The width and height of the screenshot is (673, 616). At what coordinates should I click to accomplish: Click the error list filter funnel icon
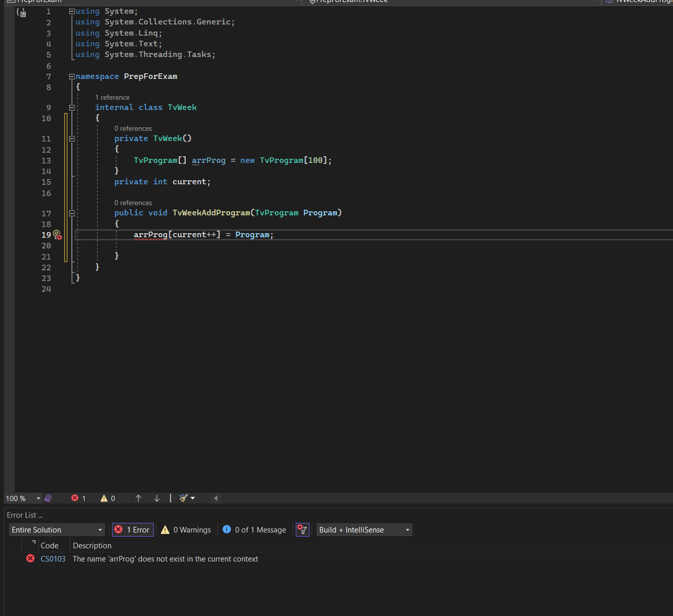(302, 530)
